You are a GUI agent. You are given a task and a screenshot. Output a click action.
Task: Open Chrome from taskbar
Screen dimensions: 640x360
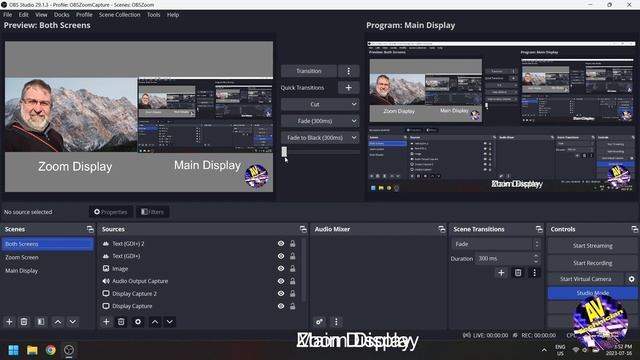click(x=51, y=350)
